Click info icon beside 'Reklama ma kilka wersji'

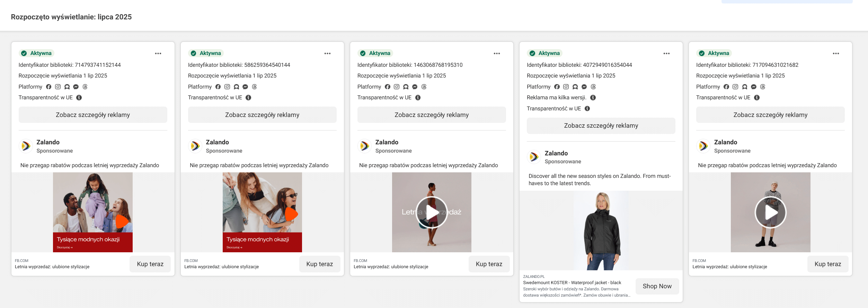593,98
